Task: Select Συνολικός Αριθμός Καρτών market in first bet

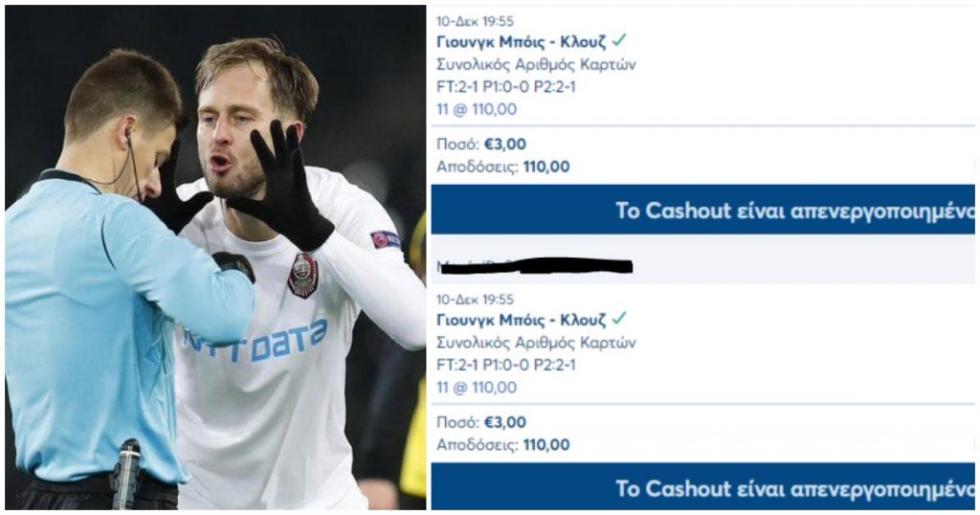Action: [536, 64]
